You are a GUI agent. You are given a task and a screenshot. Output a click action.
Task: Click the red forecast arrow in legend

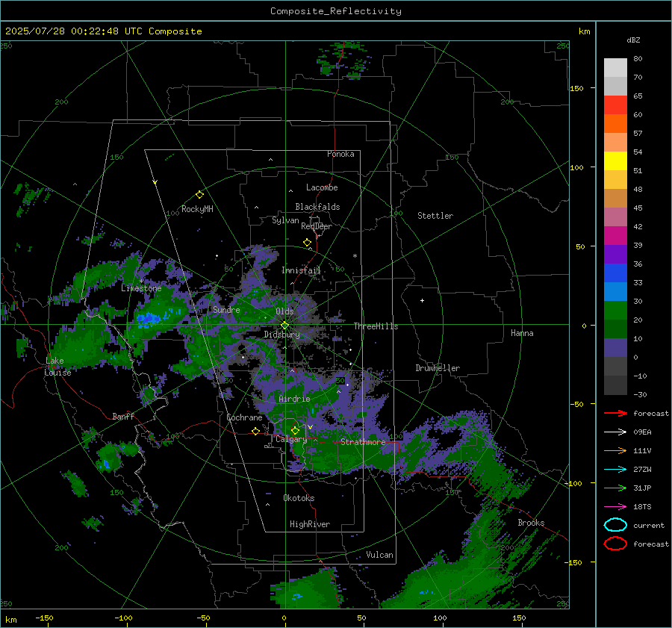pyautogui.click(x=615, y=413)
